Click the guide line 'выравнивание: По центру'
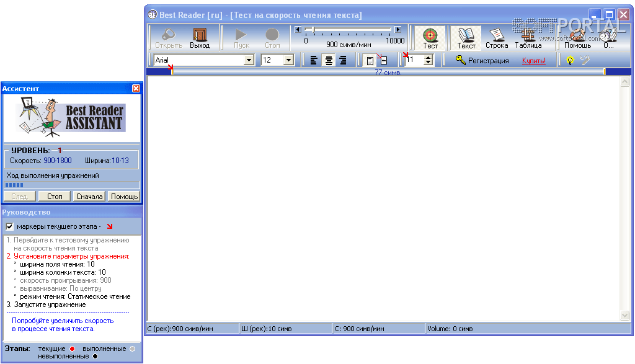 coord(61,289)
